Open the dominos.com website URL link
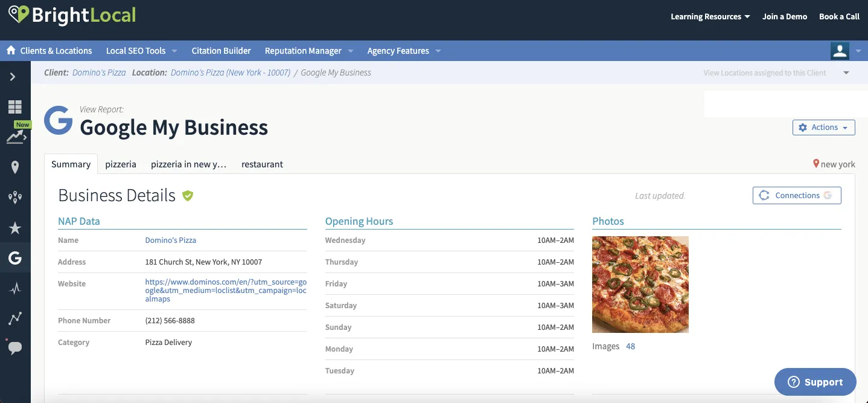Viewport: 868px width, 403px height. click(x=226, y=291)
